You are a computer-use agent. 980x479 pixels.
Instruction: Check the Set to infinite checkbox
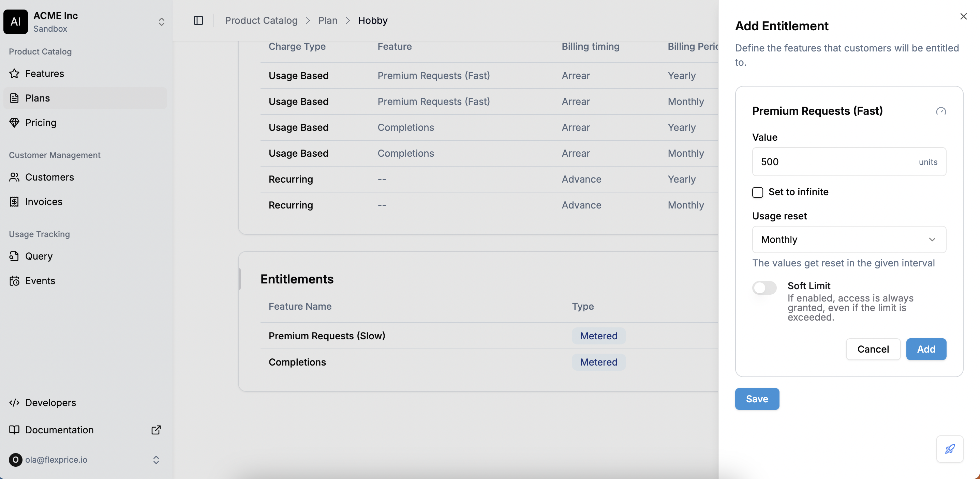point(757,192)
